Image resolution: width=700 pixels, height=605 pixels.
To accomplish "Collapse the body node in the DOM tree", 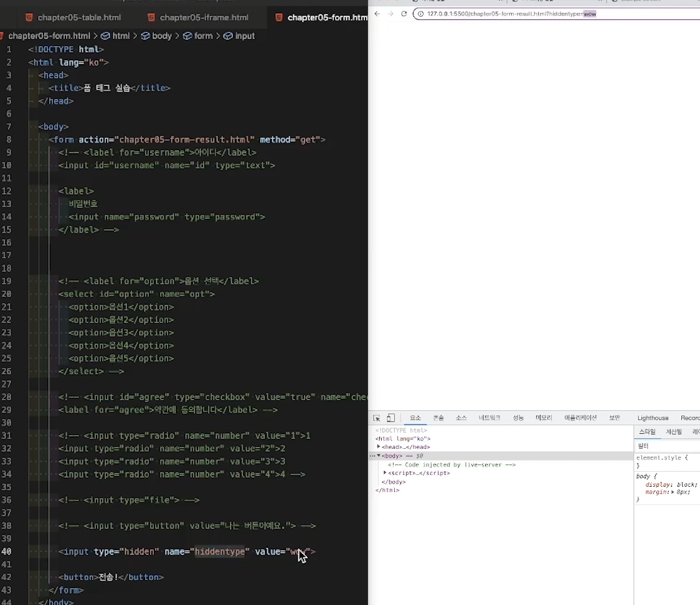I will [x=379, y=456].
